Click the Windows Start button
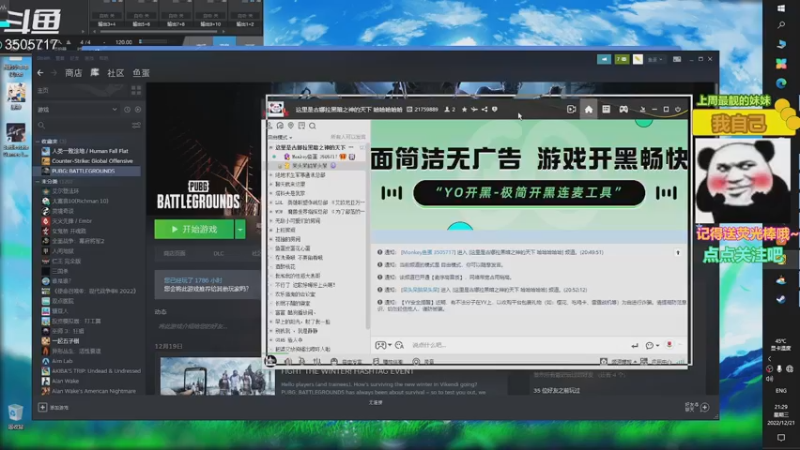The width and height of the screenshot is (800, 450). pos(781,8)
